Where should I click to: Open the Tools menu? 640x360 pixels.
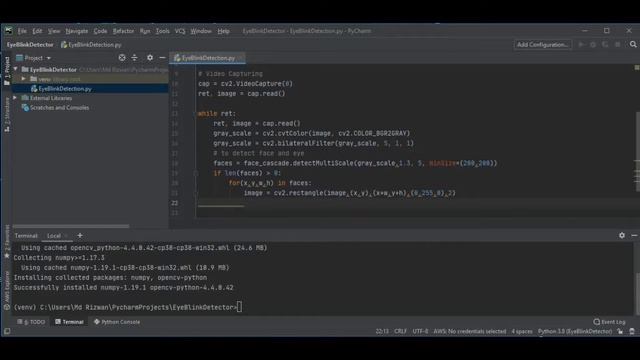pos(162,31)
